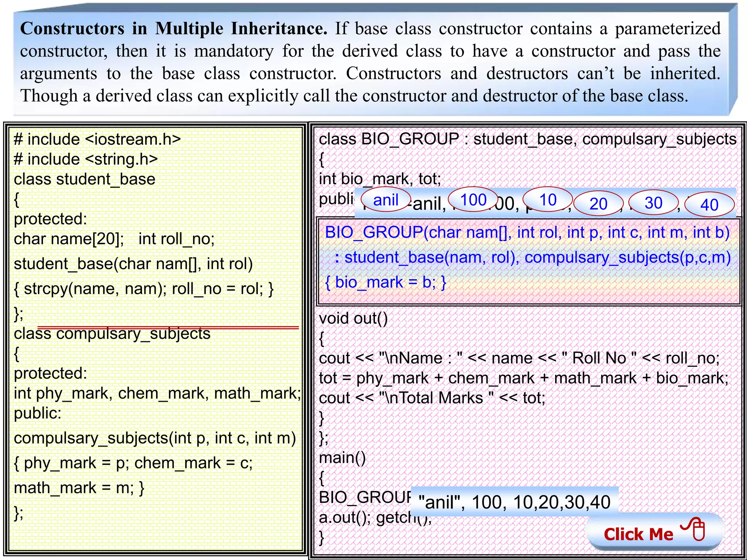Select the '40' oval callout

pyautogui.click(x=709, y=205)
